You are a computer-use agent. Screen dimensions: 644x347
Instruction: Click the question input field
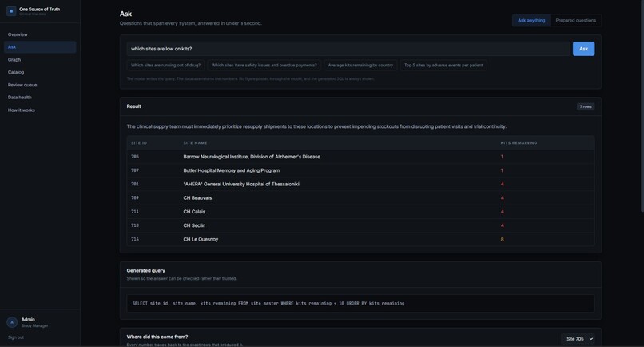tap(348, 49)
